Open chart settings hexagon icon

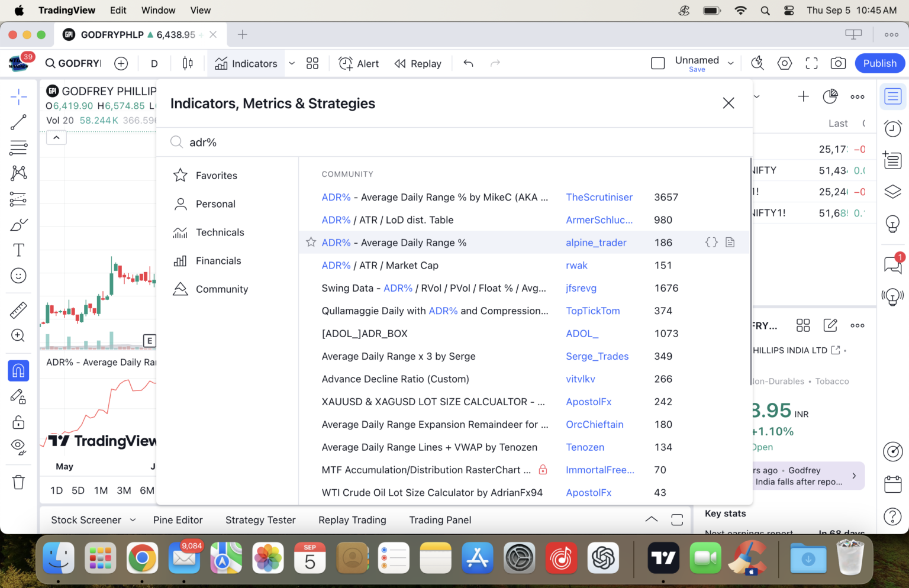(x=785, y=63)
